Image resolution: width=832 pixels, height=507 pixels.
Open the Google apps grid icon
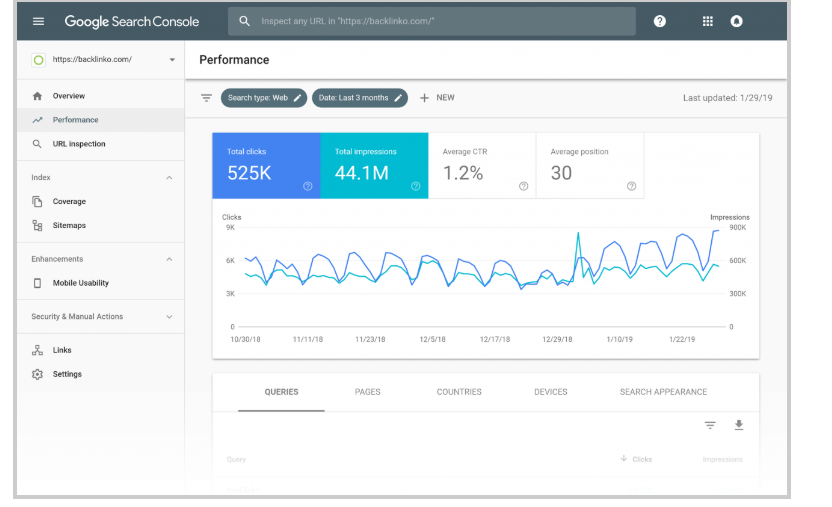tap(707, 21)
